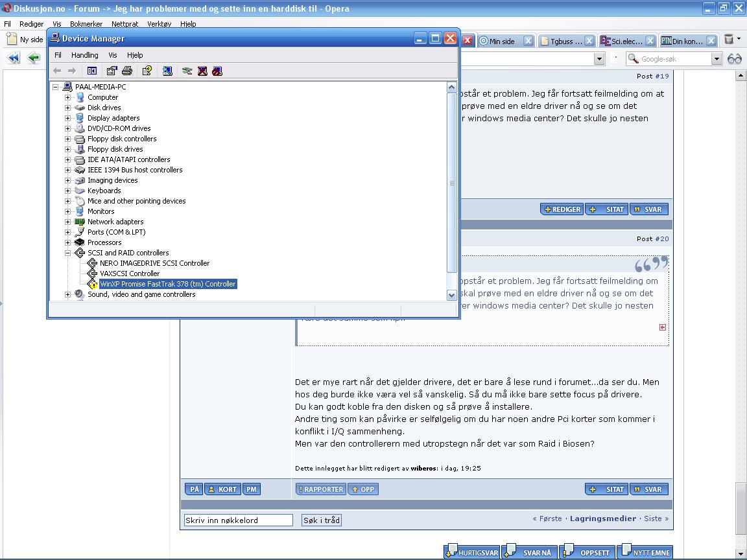
Task: Click NYTT EMNE button
Action: point(645,552)
